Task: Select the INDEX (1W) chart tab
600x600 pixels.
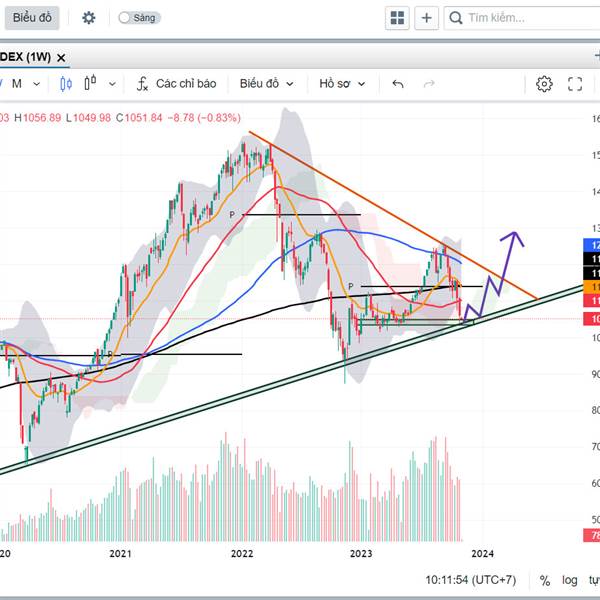Action: click(26, 57)
